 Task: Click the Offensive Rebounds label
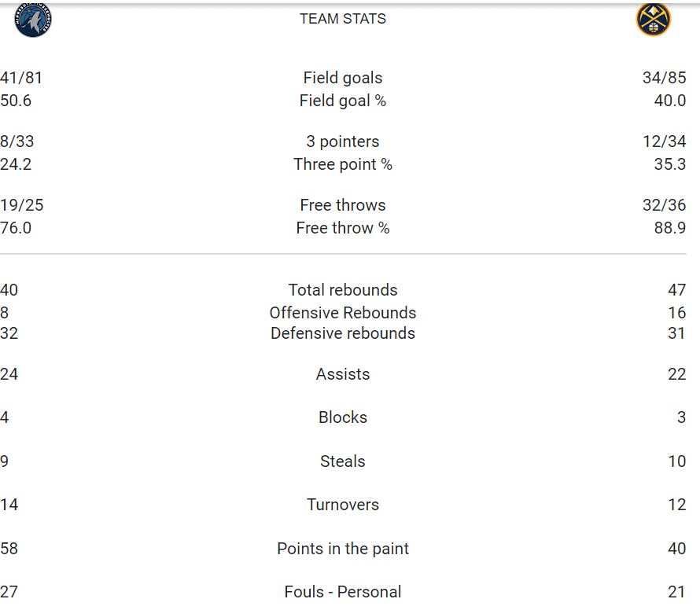[x=343, y=312]
